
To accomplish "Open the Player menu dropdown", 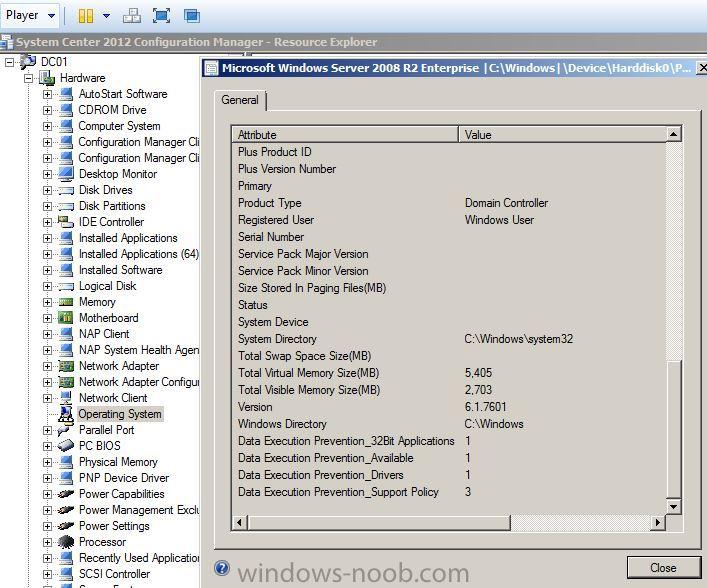I will (x=30, y=15).
